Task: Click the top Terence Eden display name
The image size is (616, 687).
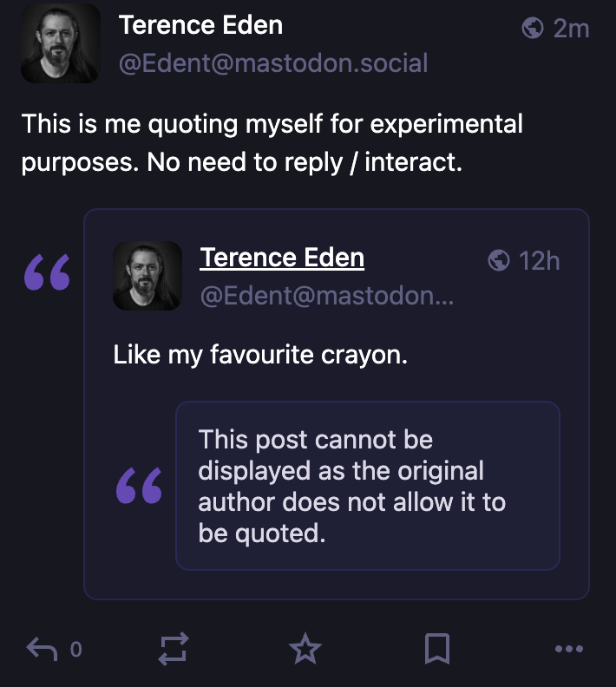Action: coord(200,25)
